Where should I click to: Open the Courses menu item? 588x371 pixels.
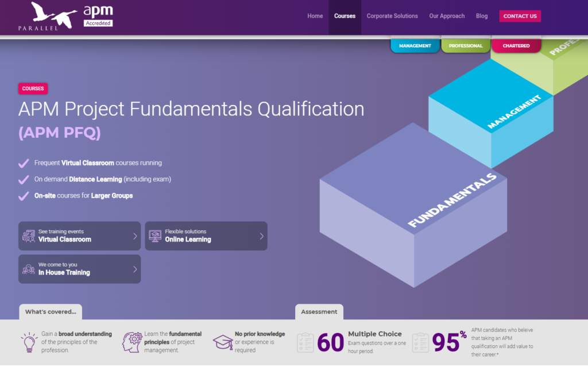click(345, 16)
